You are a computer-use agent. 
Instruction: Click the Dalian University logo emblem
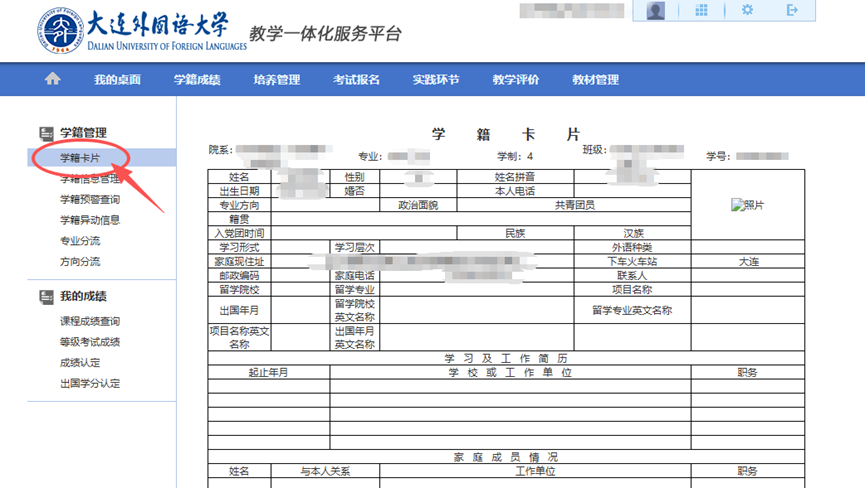pos(60,31)
